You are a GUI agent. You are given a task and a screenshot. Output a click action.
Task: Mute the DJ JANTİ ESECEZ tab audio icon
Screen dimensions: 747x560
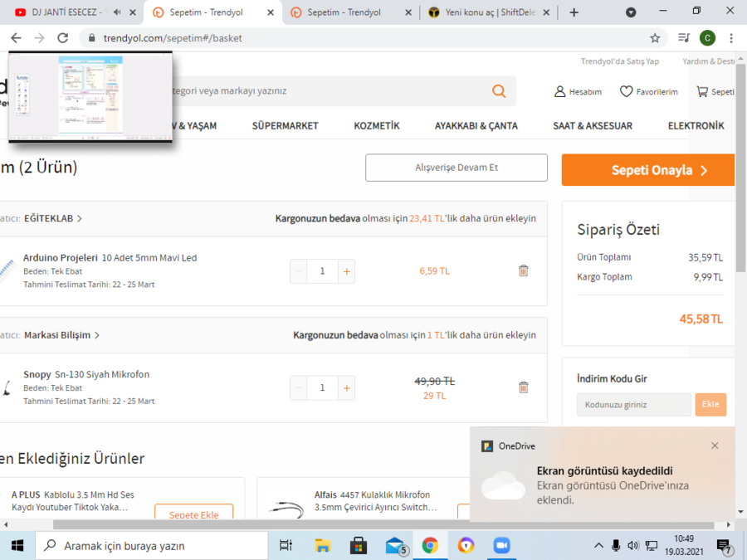point(117,12)
